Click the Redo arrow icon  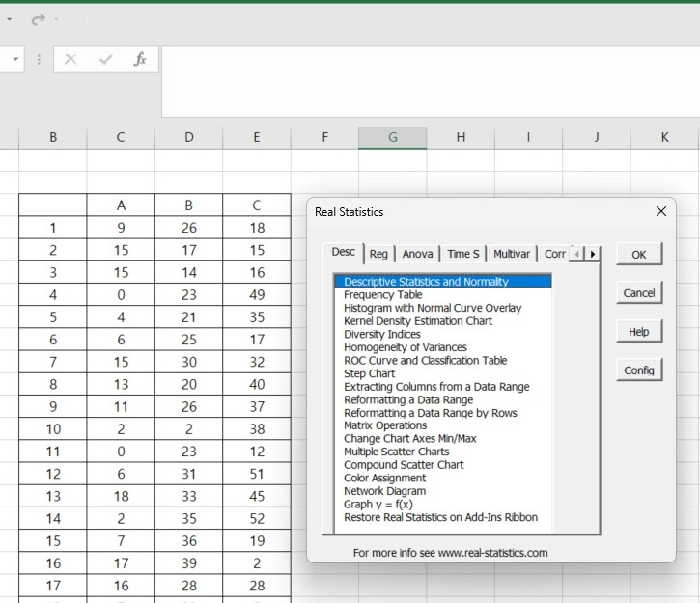tap(39, 19)
